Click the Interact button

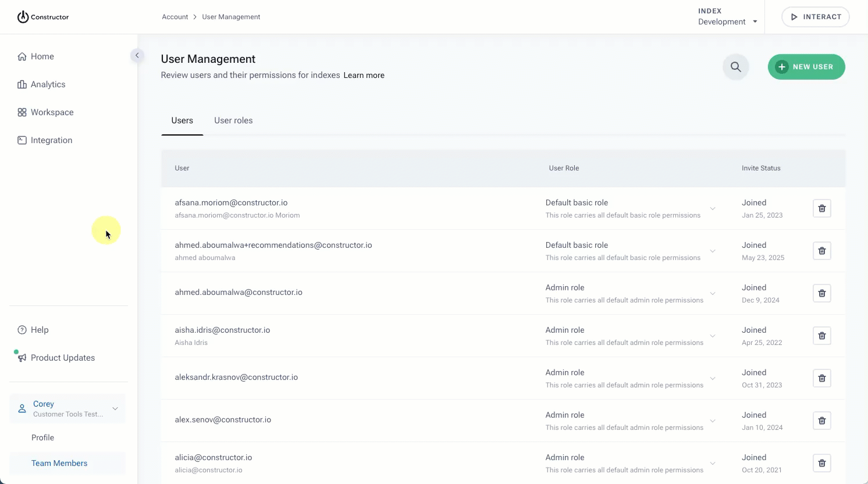816,17
